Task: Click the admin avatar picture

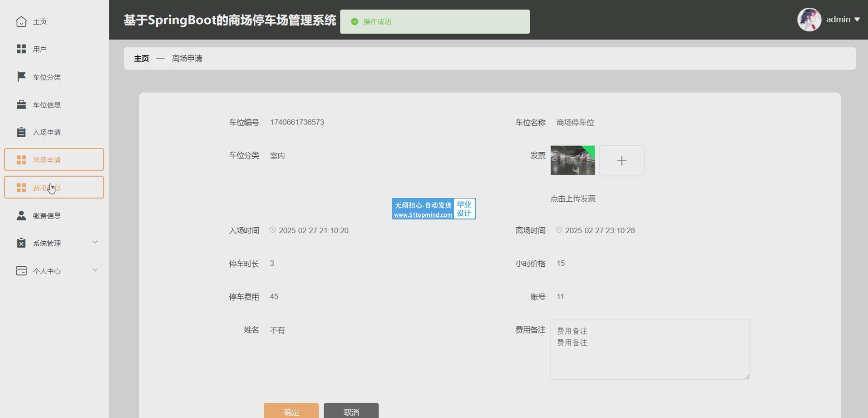Action: [x=809, y=20]
